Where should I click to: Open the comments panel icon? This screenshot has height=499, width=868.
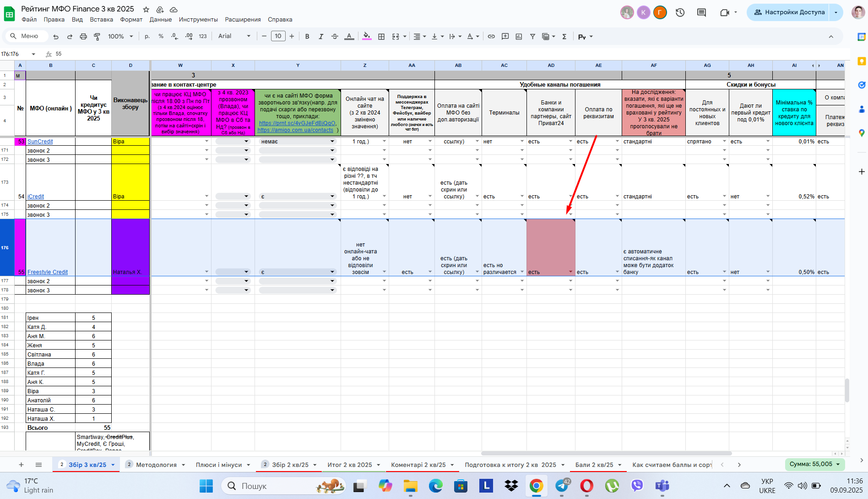pyautogui.click(x=701, y=12)
